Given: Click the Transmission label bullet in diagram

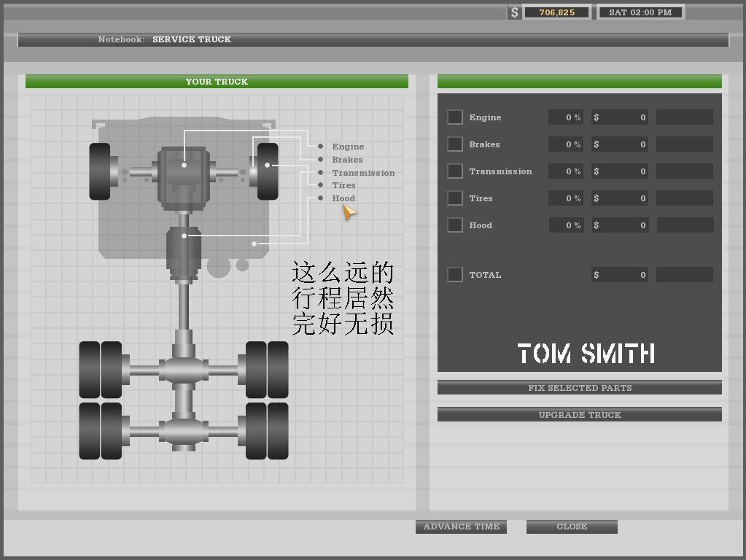Looking at the screenshot, I should (320, 173).
